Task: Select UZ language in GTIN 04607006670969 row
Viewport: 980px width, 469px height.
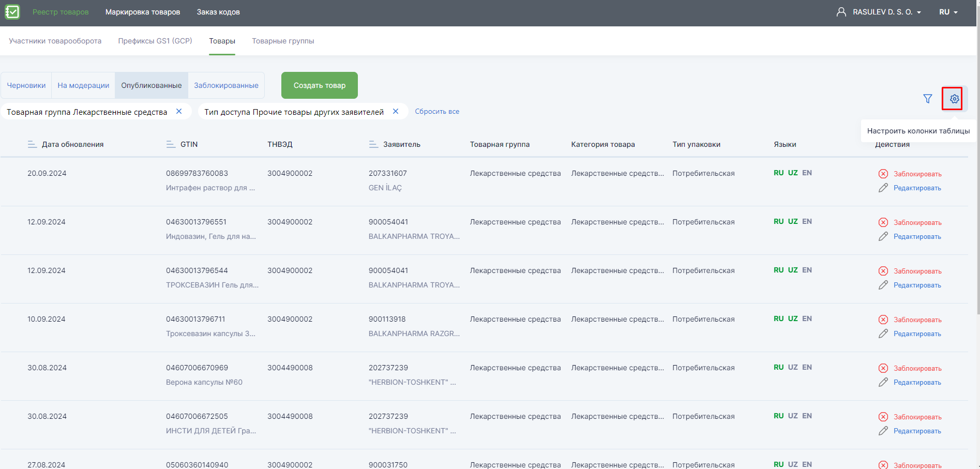Action: tap(793, 367)
